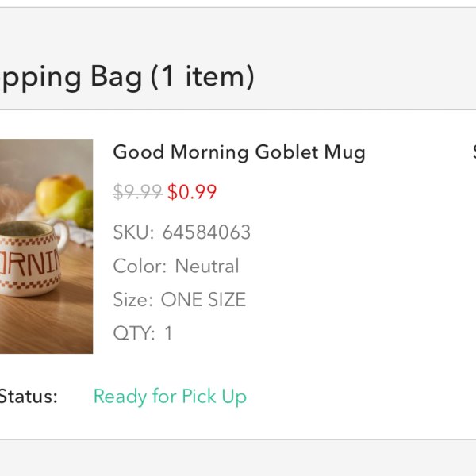Click the yellow apple in the product photo
The height and width of the screenshot is (476, 476).
pos(59,194)
